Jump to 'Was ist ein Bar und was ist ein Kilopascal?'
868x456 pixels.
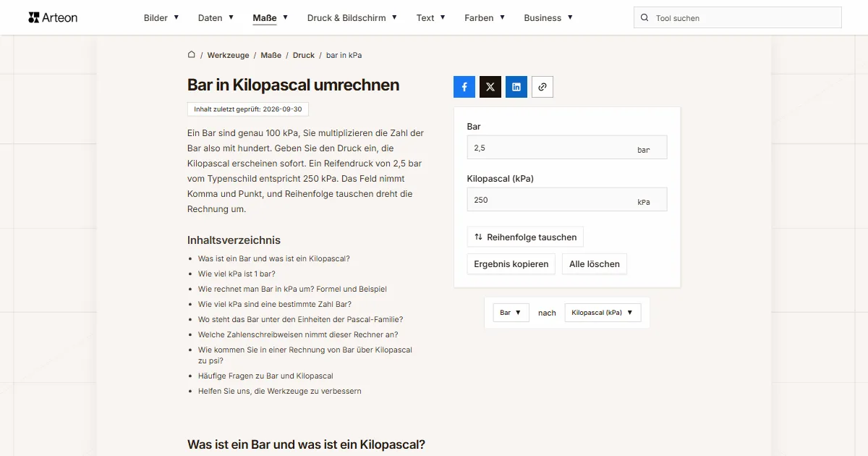click(273, 258)
